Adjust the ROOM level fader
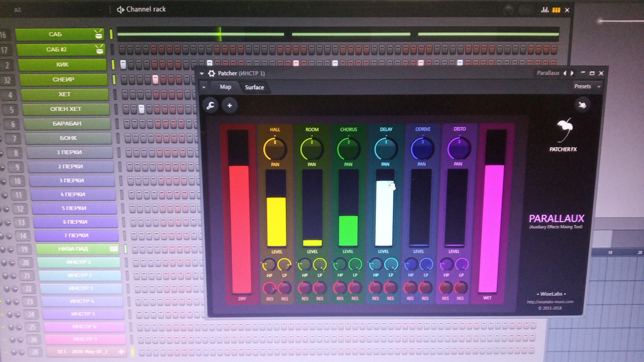Viewport: 644px width, 362px height. point(312,208)
